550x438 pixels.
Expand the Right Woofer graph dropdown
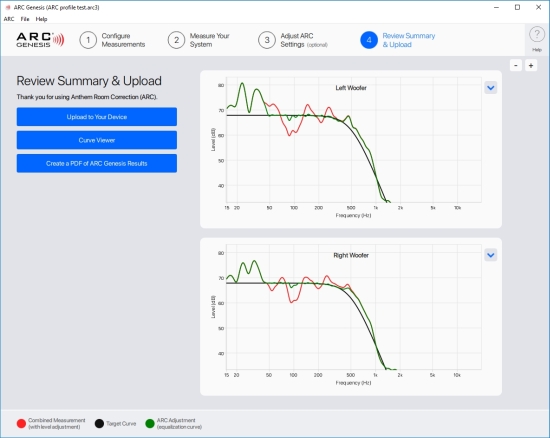pos(491,255)
